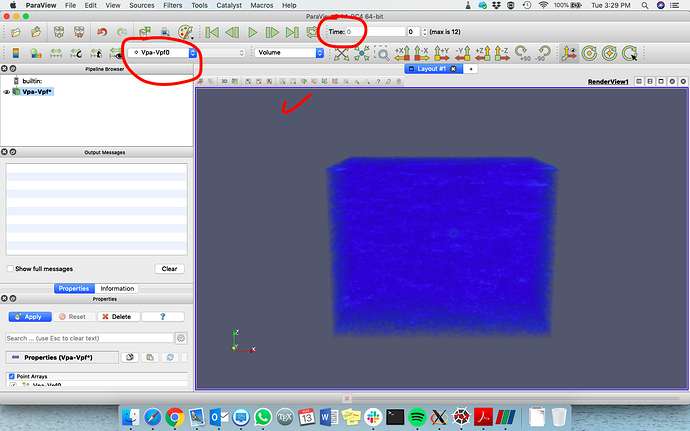Click Pick Center of rotation icon
The image size is (690, 431).
coord(630,53)
